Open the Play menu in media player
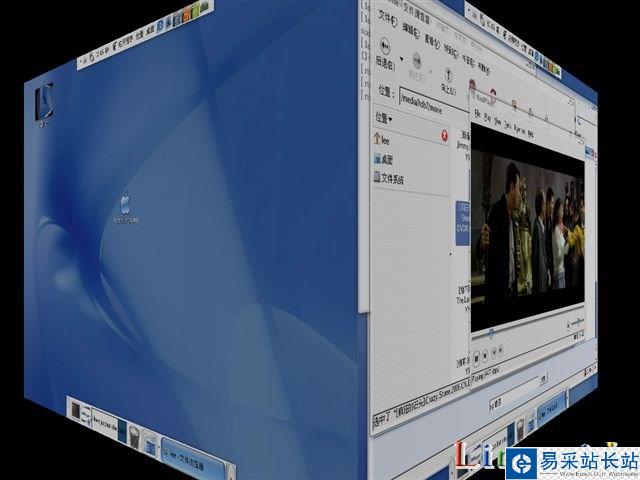Image resolution: width=640 pixels, height=480 pixels. coord(487,118)
